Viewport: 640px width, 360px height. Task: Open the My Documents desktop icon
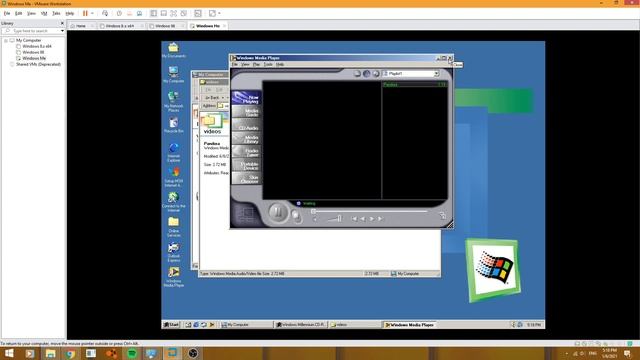pos(173,50)
